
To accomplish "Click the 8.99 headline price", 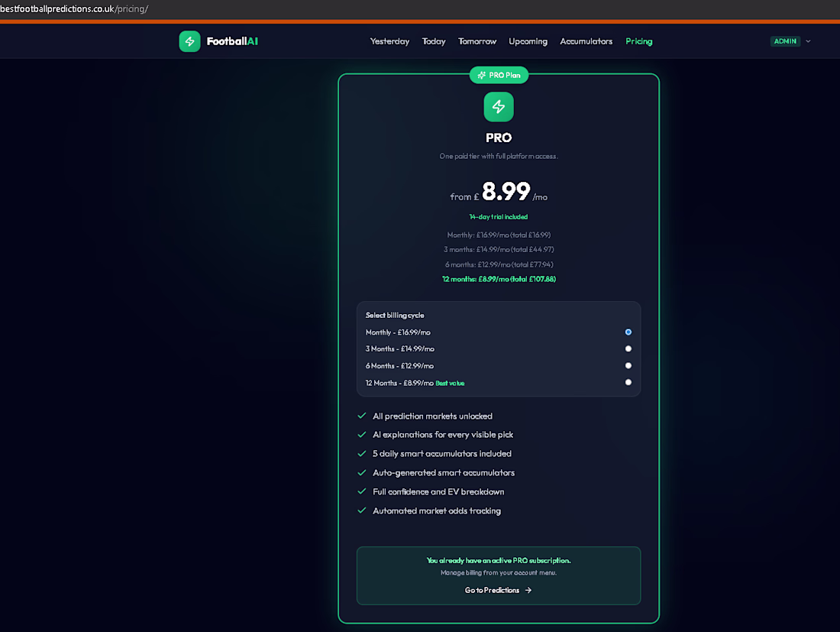I will (506, 191).
